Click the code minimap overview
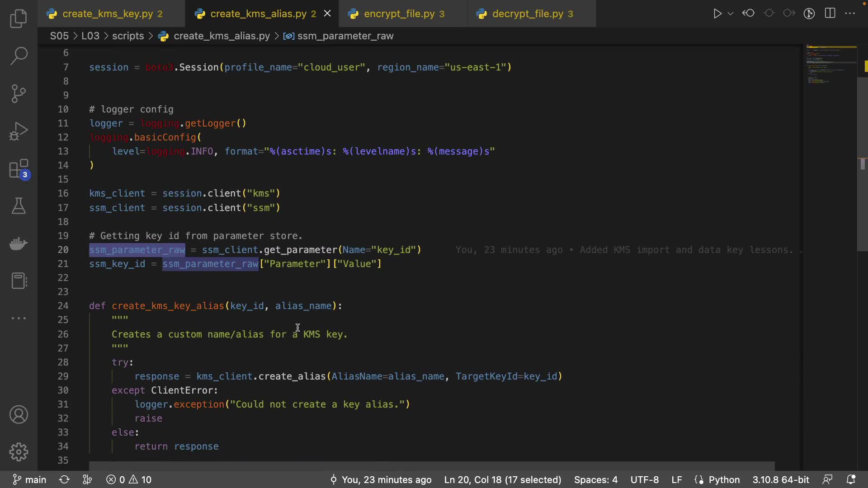Screen dimensions: 868x488 (x=830, y=66)
